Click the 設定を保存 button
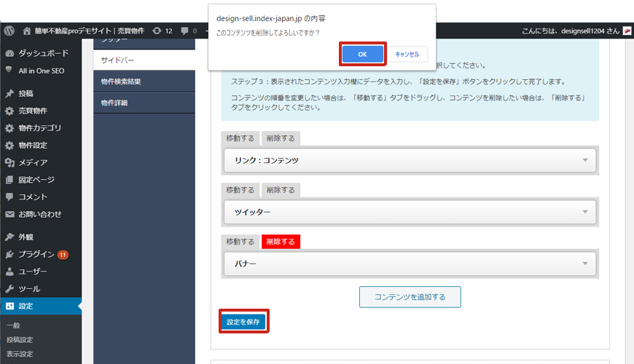The image size is (634, 364). 243,321
